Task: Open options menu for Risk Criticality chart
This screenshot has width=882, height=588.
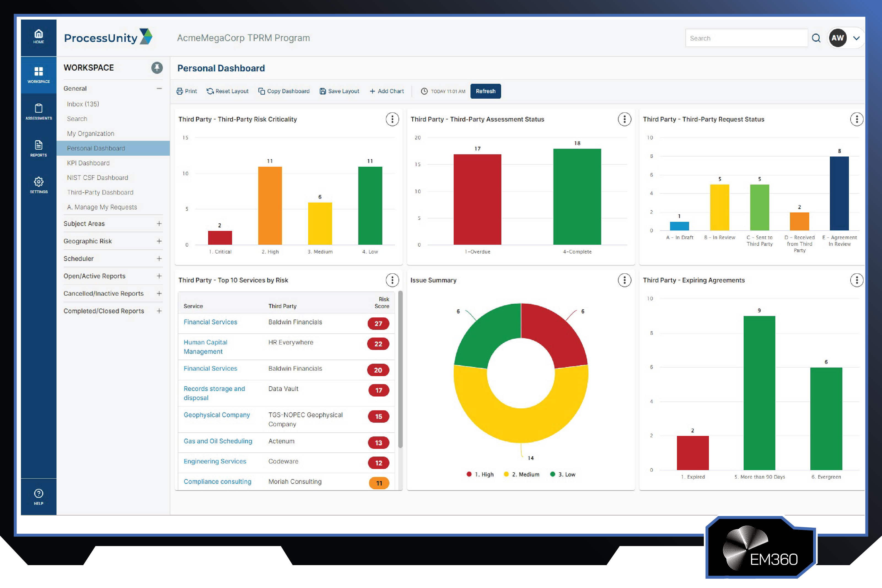Action: tap(392, 119)
